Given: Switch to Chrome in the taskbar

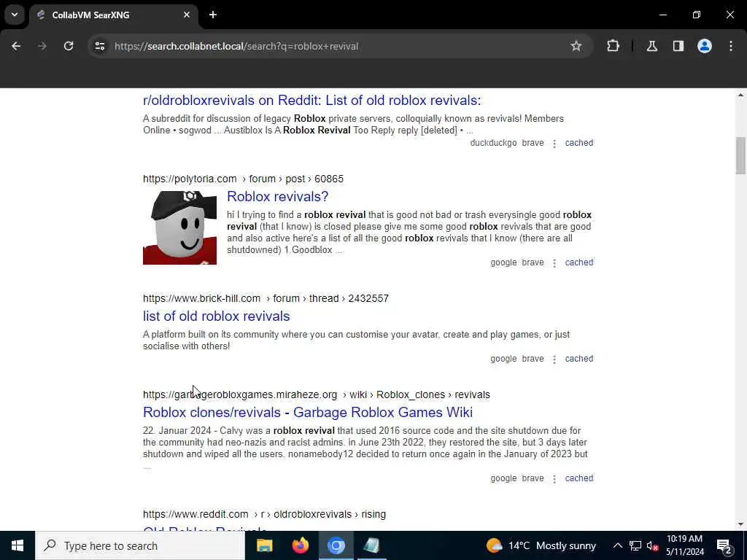Looking at the screenshot, I should click(336, 545).
